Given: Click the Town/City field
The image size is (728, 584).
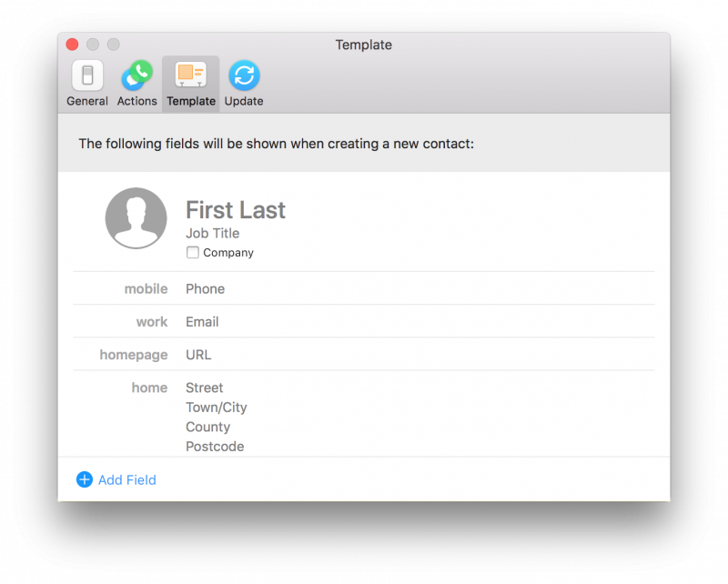Looking at the screenshot, I should pyautogui.click(x=217, y=408).
